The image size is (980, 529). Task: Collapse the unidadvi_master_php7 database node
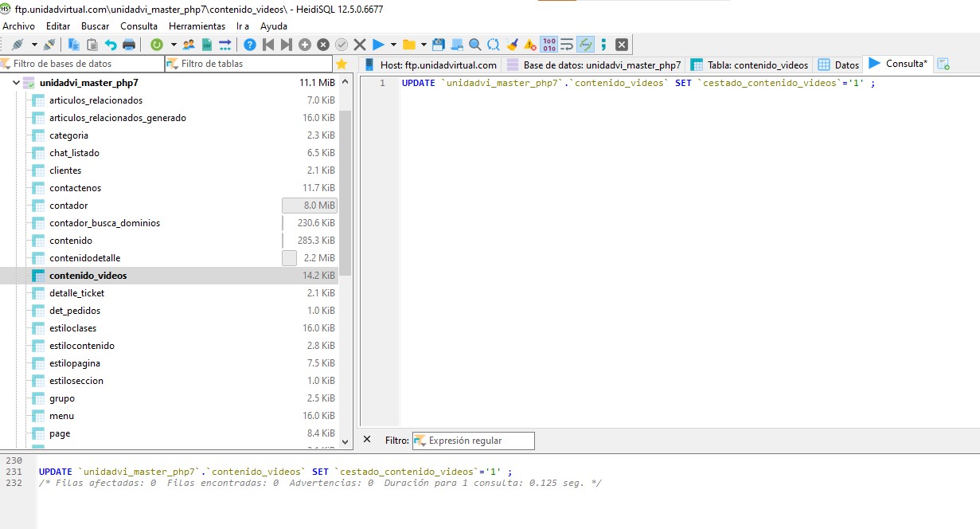tap(16, 83)
